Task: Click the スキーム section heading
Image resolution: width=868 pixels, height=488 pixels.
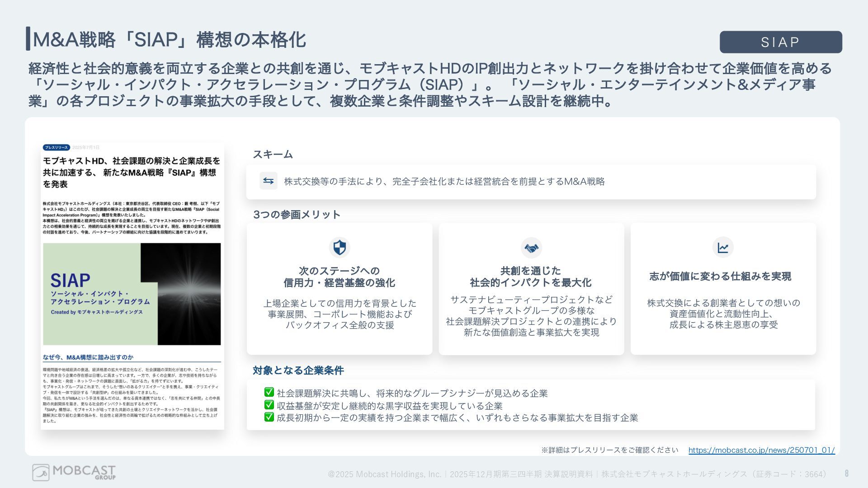Action: [x=273, y=155]
